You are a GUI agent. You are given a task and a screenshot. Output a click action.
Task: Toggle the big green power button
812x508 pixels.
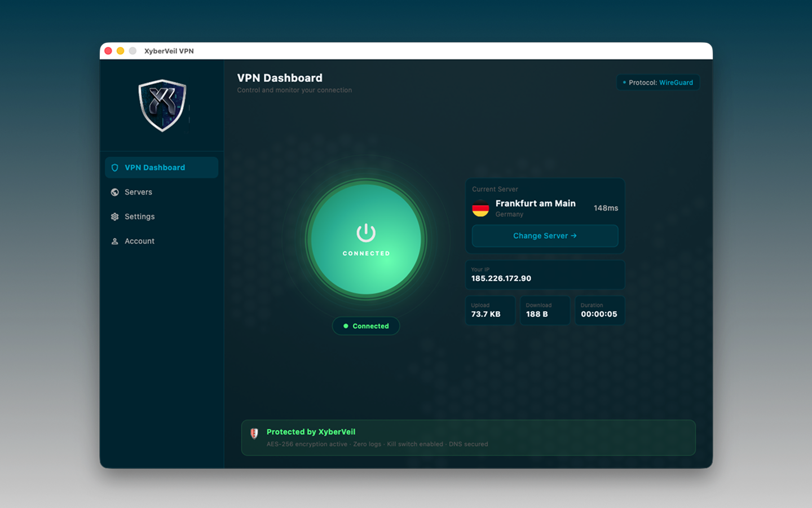pyautogui.click(x=366, y=239)
